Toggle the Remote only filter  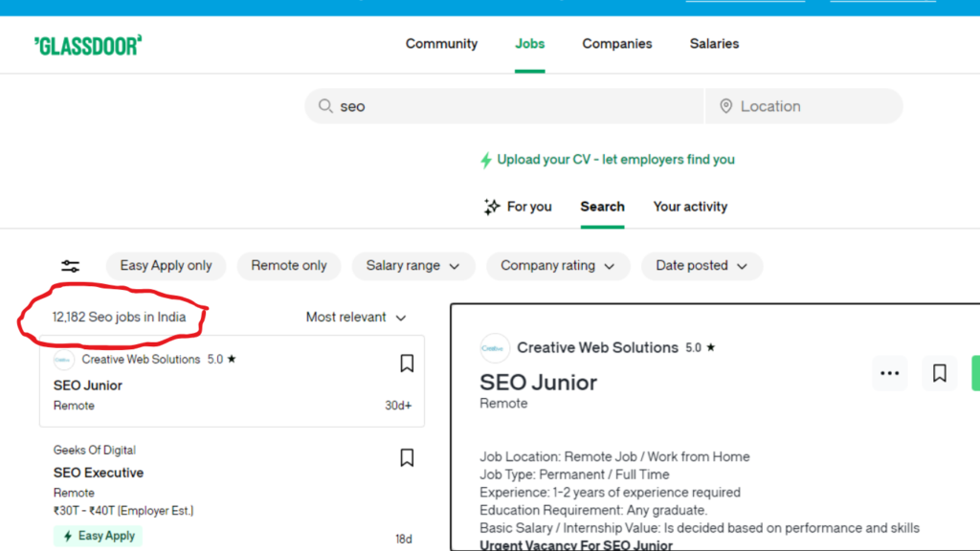point(289,266)
